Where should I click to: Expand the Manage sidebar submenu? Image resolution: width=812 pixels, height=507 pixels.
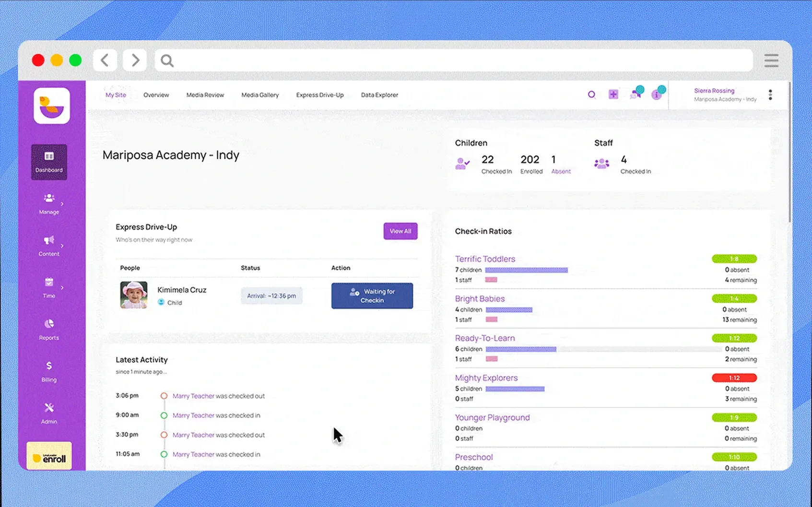pos(62,204)
